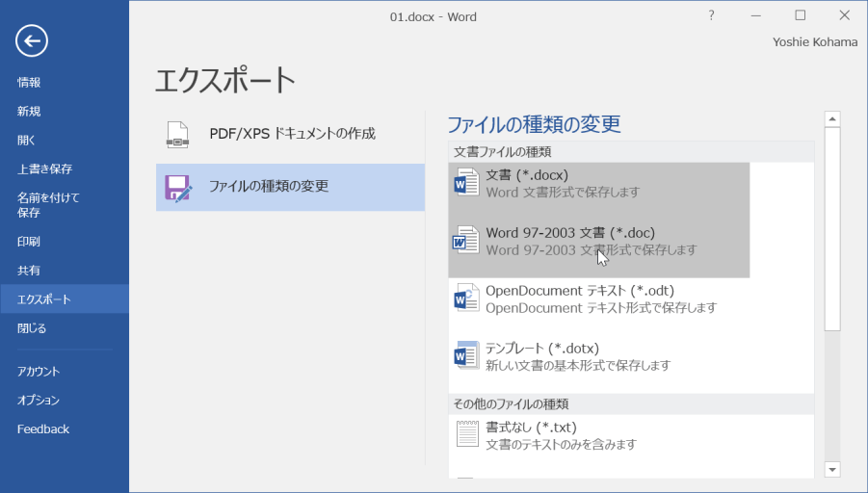
Task: Select ファイルの種類の変更 option
Action: pyautogui.click(x=290, y=187)
